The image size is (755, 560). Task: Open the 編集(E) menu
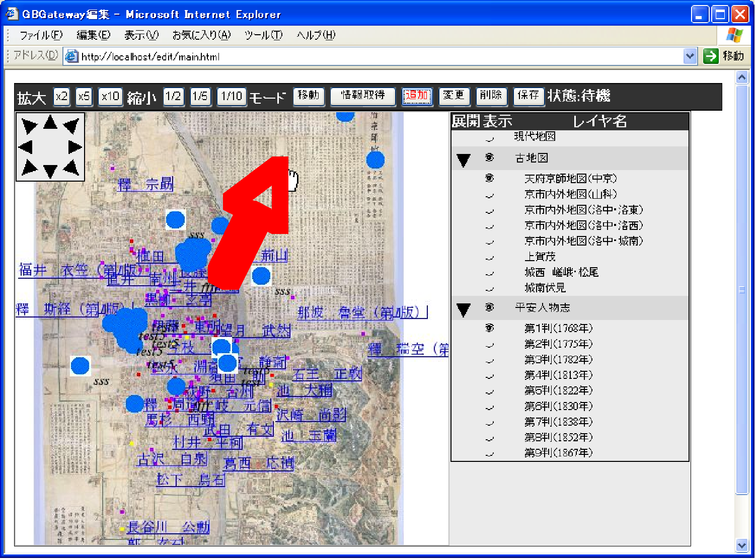tap(93, 35)
